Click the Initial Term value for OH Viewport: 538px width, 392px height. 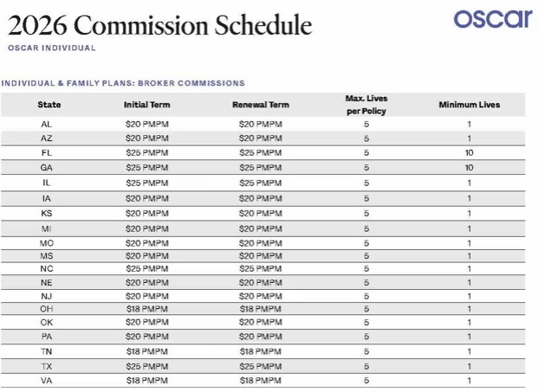(x=146, y=308)
